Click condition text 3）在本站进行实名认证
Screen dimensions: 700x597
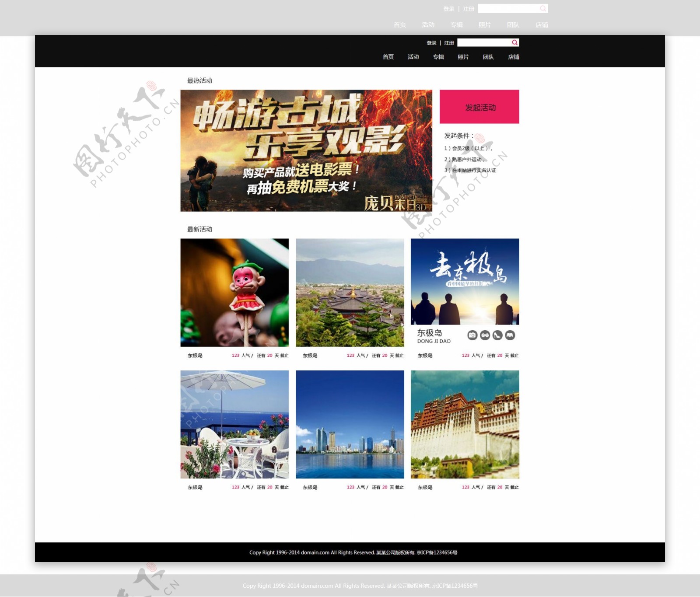coord(470,170)
